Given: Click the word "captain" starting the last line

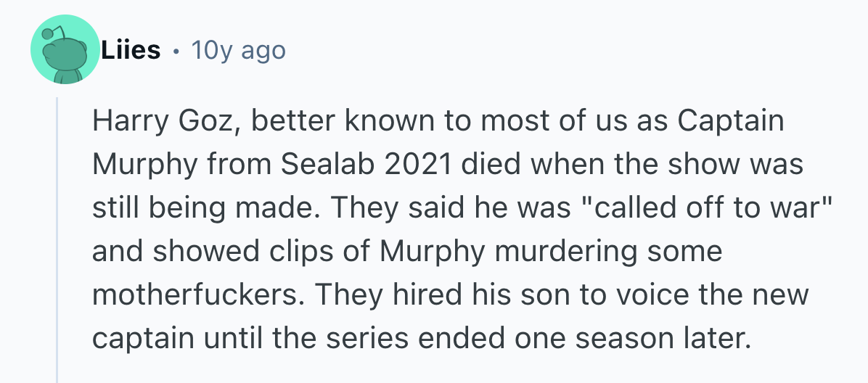Looking at the screenshot, I should point(142,339).
